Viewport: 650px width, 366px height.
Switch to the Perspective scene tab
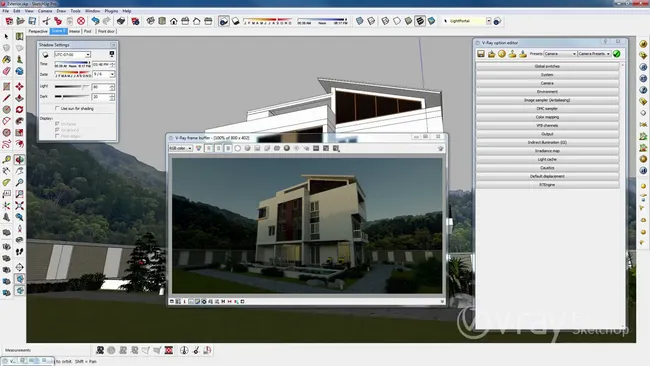coord(38,31)
